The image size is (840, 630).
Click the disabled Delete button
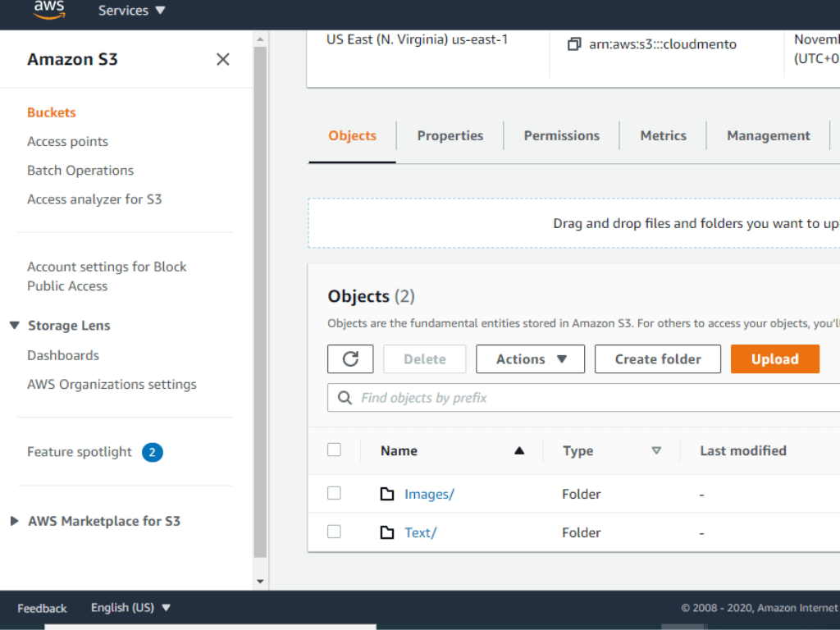coord(425,359)
